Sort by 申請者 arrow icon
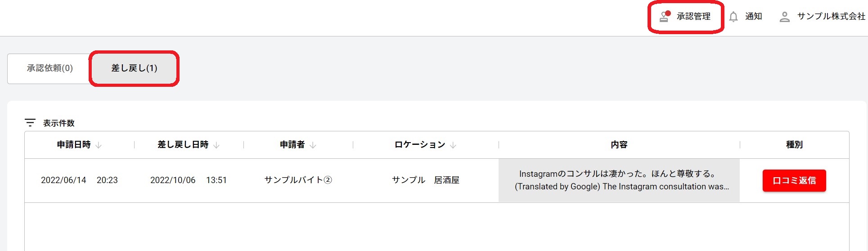Viewport: 868px width, 251px height. point(313,145)
